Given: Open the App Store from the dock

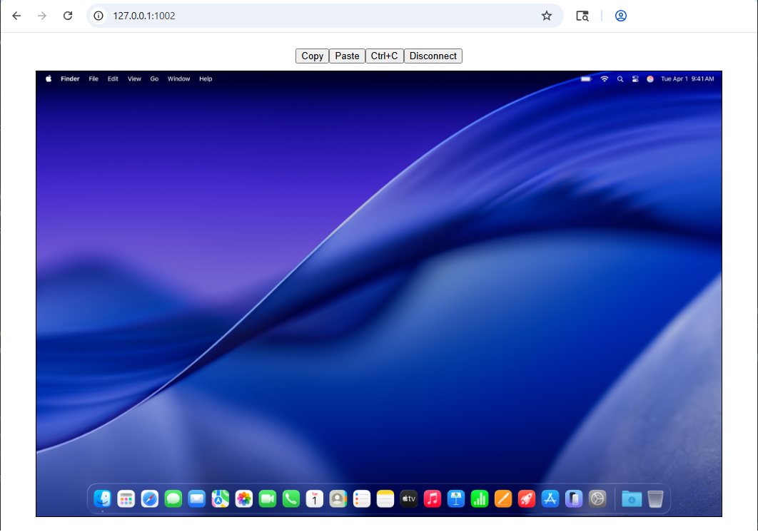Looking at the screenshot, I should [x=550, y=498].
